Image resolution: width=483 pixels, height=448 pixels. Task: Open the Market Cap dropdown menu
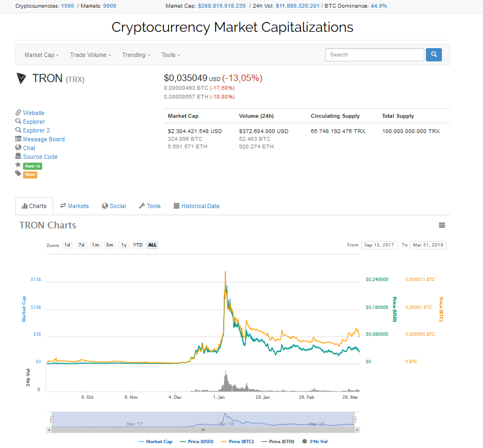pyautogui.click(x=42, y=55)
